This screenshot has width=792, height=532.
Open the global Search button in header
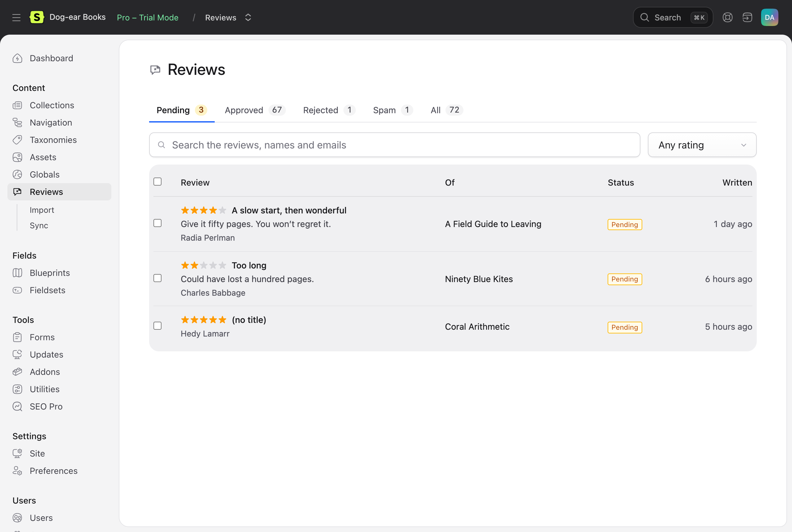[673, 17]
